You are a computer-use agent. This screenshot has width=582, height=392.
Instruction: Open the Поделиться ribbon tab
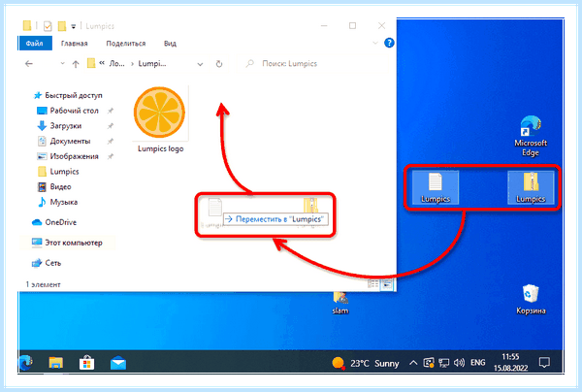click(x=126, y=44)
